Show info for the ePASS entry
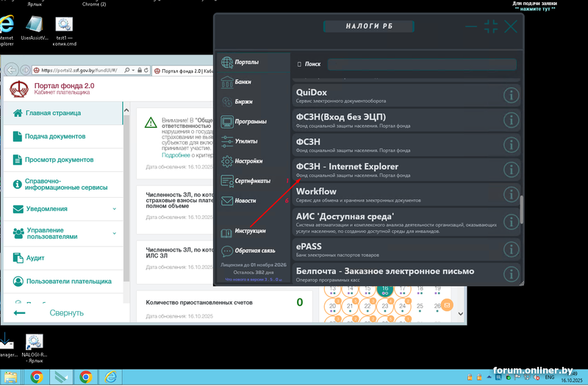Screen dimensions: 588x386 pyautogui.click(x=511, y=249)
